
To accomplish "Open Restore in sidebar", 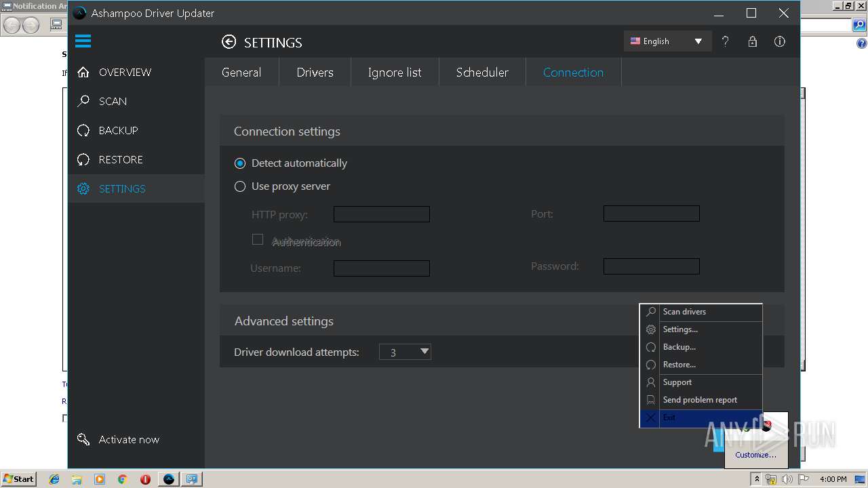I will click(136, 159).
